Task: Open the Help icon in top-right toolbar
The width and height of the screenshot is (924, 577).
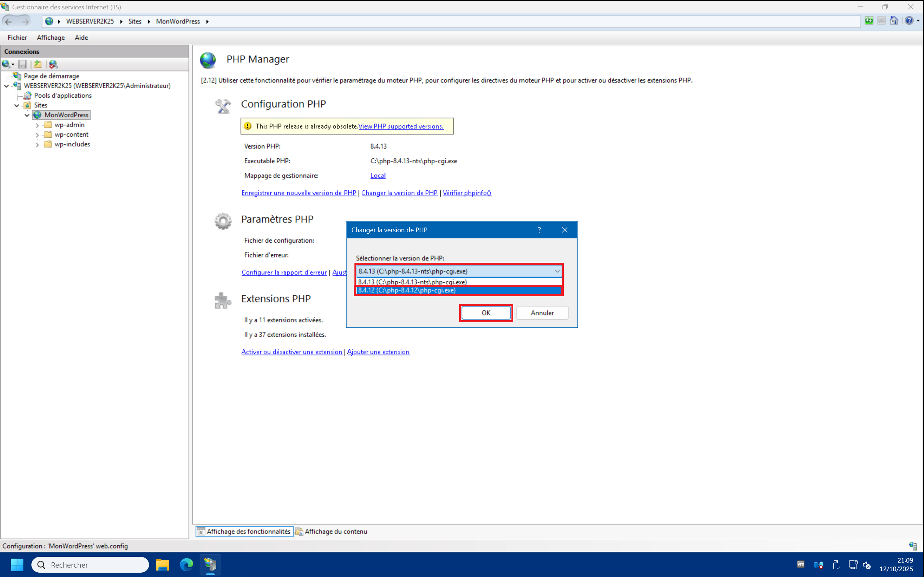Action: tap(909, 21)
